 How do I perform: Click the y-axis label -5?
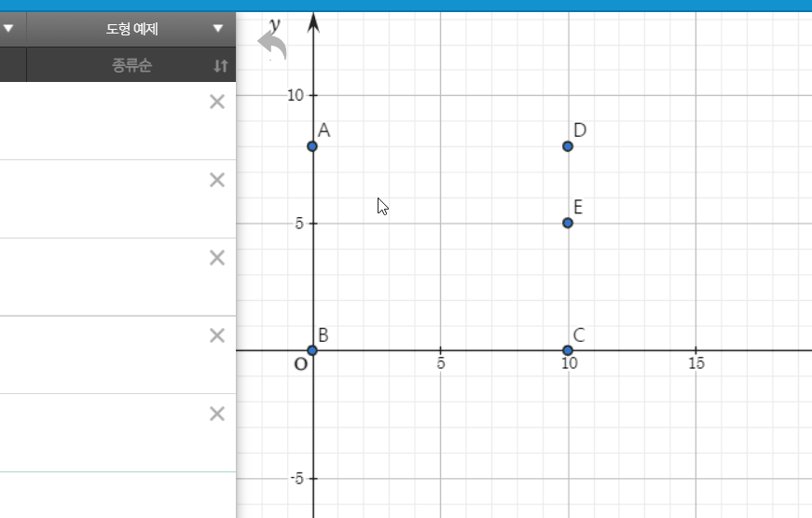click(x=297, y=479)
